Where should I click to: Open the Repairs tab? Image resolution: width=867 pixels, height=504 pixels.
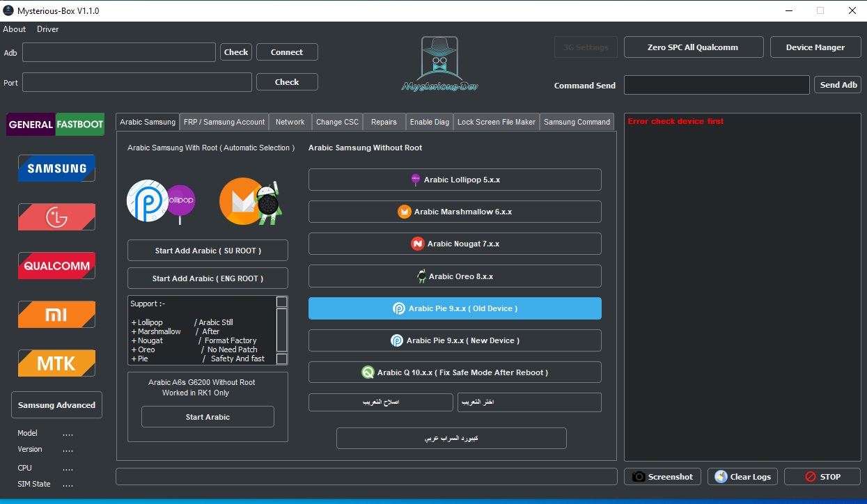pyautogui.click(x=384, y=122)
